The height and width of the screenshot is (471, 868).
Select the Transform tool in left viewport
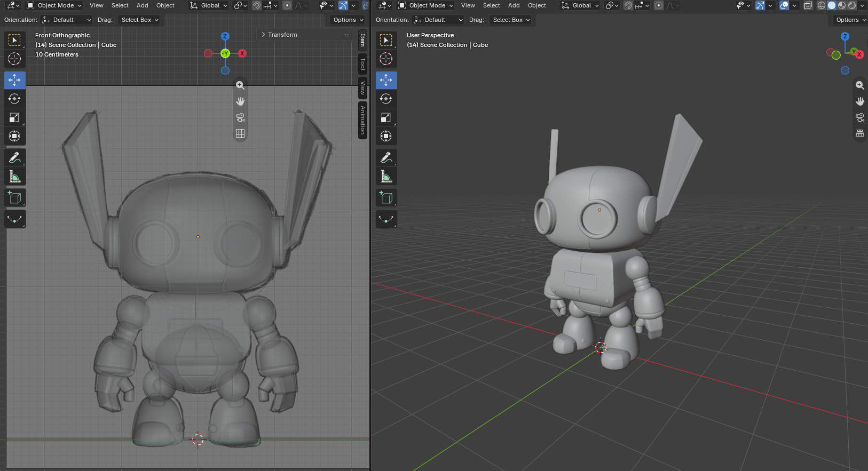14,136
